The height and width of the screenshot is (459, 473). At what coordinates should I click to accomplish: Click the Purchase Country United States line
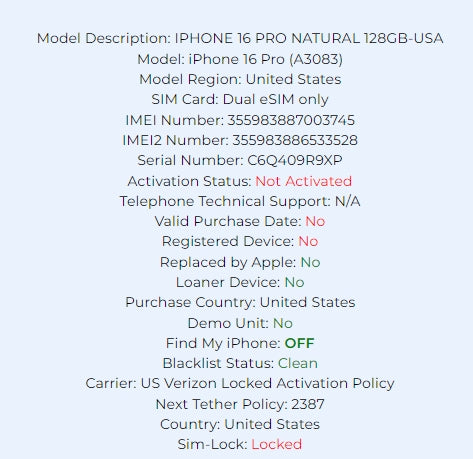coord(240,302)
